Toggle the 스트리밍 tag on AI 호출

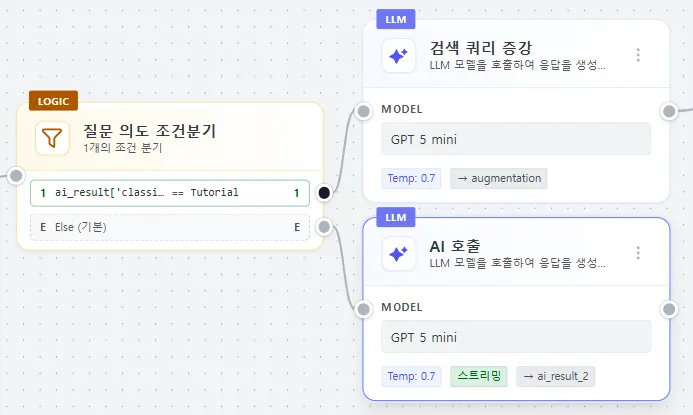479,376
